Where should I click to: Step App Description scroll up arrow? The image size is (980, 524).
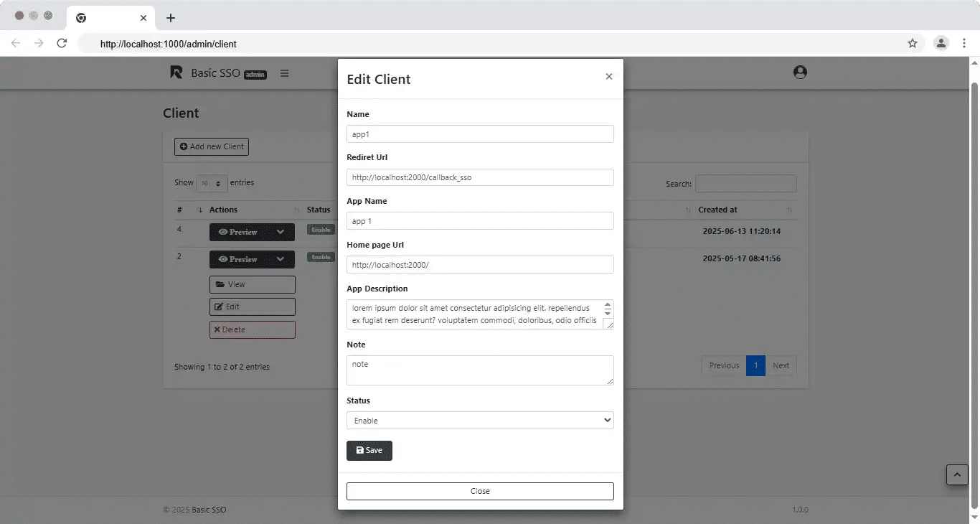tap(608, 304)
